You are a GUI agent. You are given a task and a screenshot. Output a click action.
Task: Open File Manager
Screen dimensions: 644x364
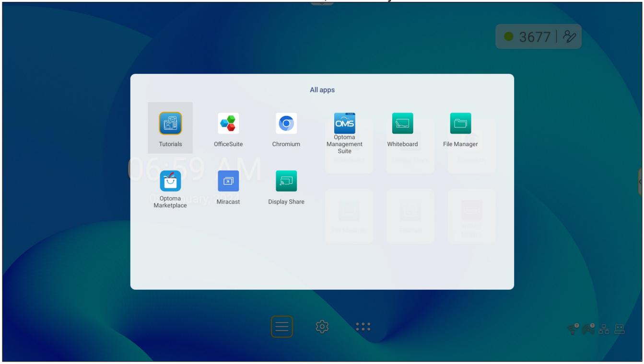pos(460,128)
